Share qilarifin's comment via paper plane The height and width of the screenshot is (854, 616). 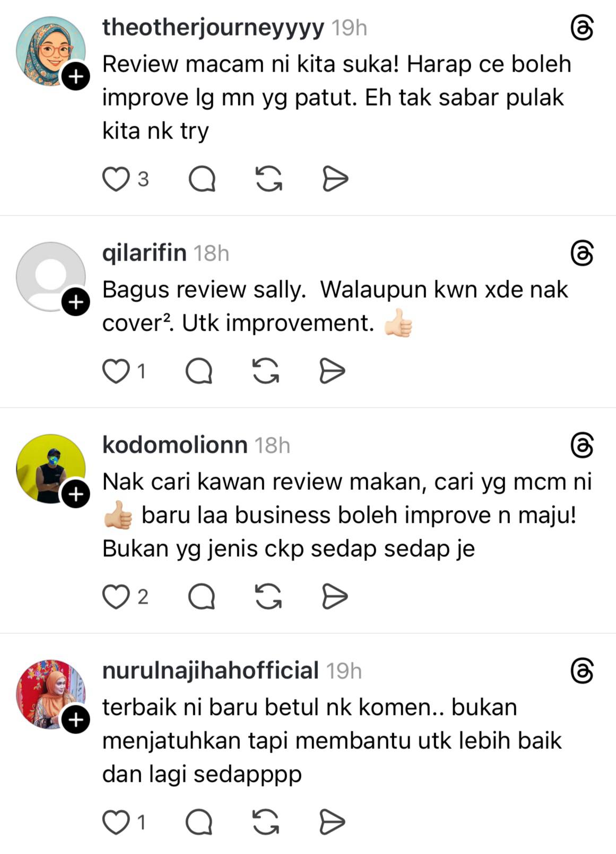(x=332, y=371)
